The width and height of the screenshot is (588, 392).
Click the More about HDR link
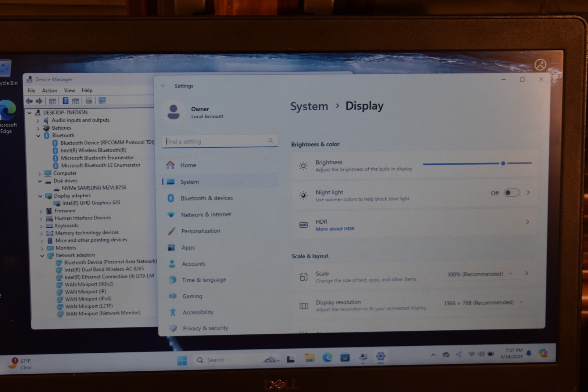(x=335, y=229)
